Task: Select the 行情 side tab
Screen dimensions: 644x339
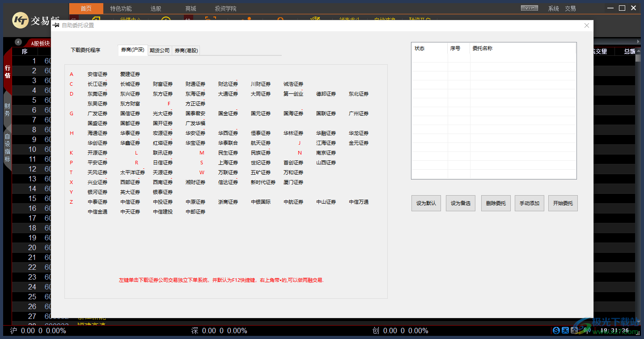Action: [8, 71]
